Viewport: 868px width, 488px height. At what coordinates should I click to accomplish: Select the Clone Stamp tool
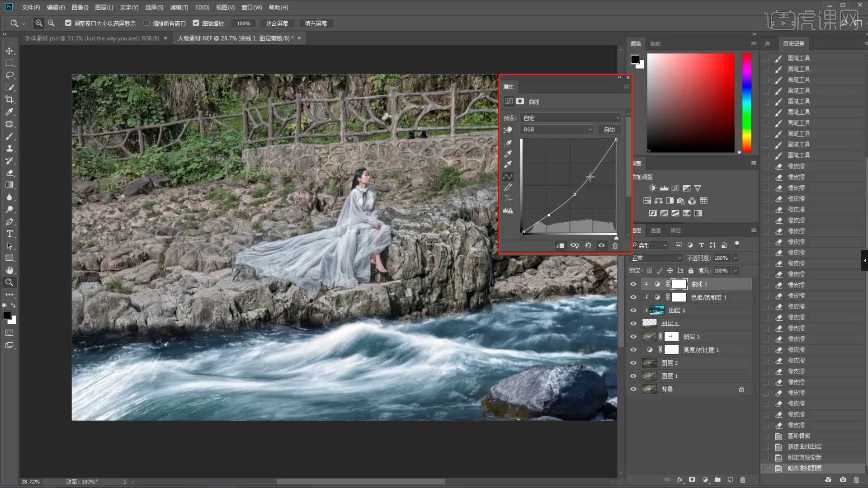9,149
